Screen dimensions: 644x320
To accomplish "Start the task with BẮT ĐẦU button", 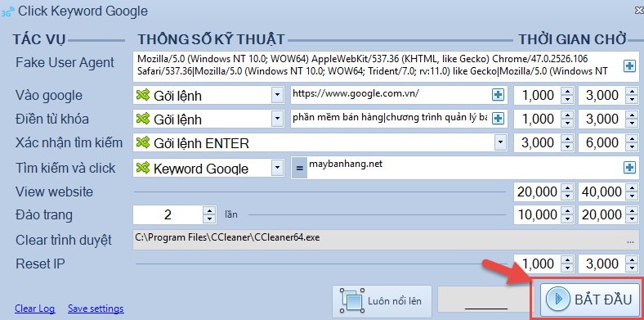I will (589, 300).
